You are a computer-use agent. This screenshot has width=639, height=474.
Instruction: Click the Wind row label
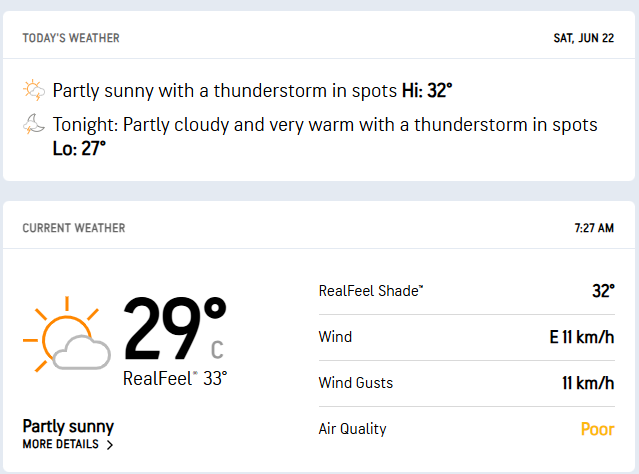point(335,337)
